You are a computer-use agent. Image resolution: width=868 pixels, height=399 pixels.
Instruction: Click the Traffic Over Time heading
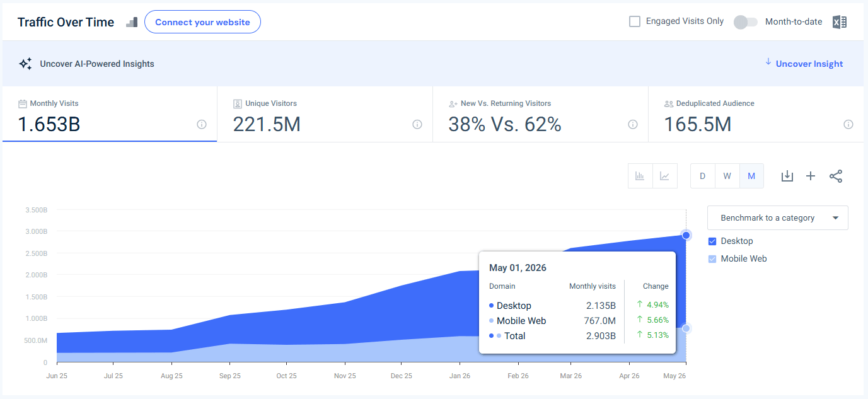(66, 22)
